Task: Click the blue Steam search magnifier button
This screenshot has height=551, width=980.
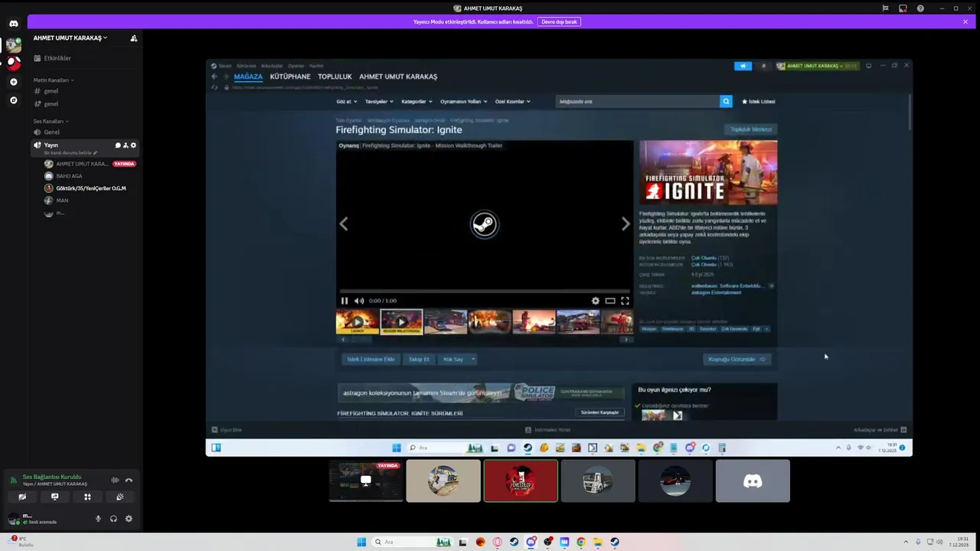Action: tap(726, 101)
